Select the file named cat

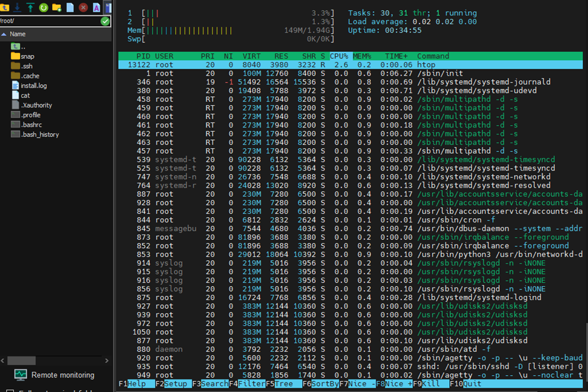pyautogui.click(x=21, y=95)
